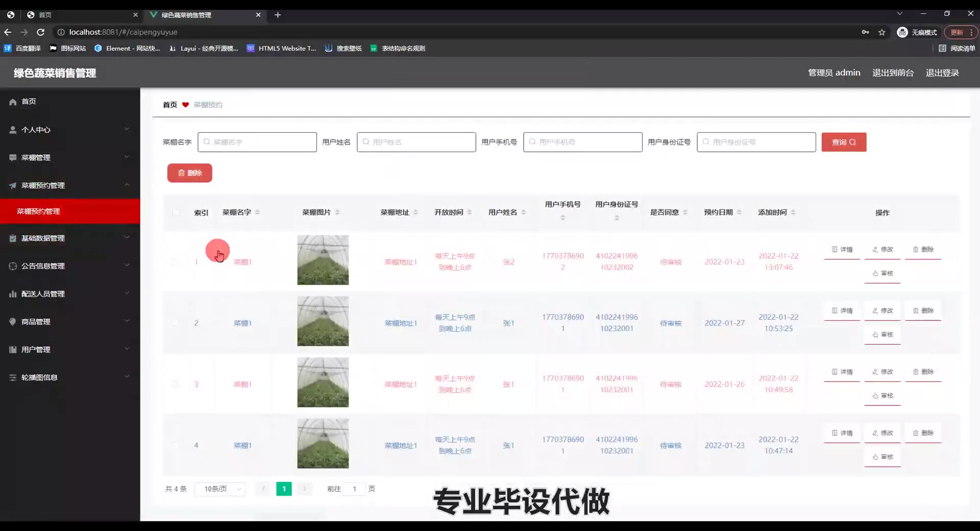Open the 百度翻译 bookmark
The height and width of the screenshot is (531, 980).
(22, 49)
